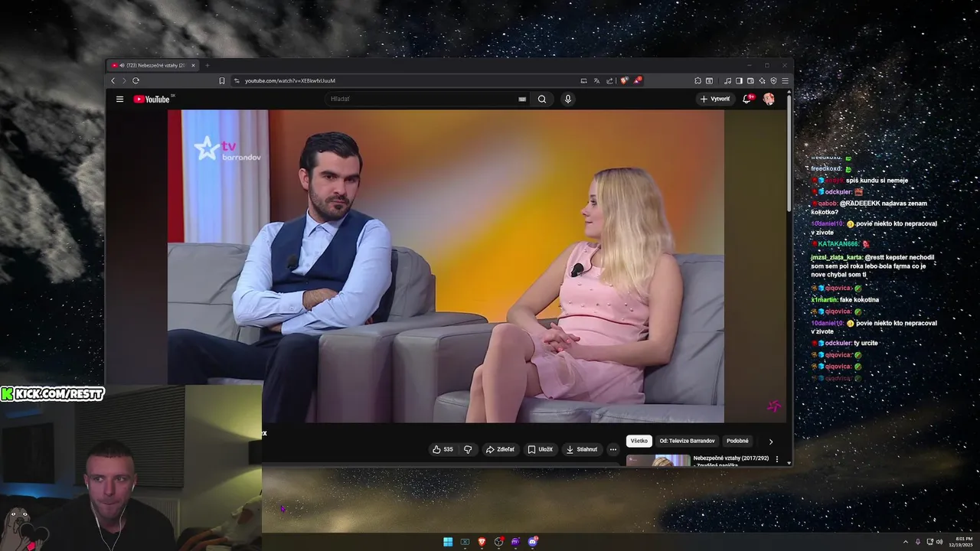Click the taskbar volume icon
980x551 pixels.
pos(939,542)
